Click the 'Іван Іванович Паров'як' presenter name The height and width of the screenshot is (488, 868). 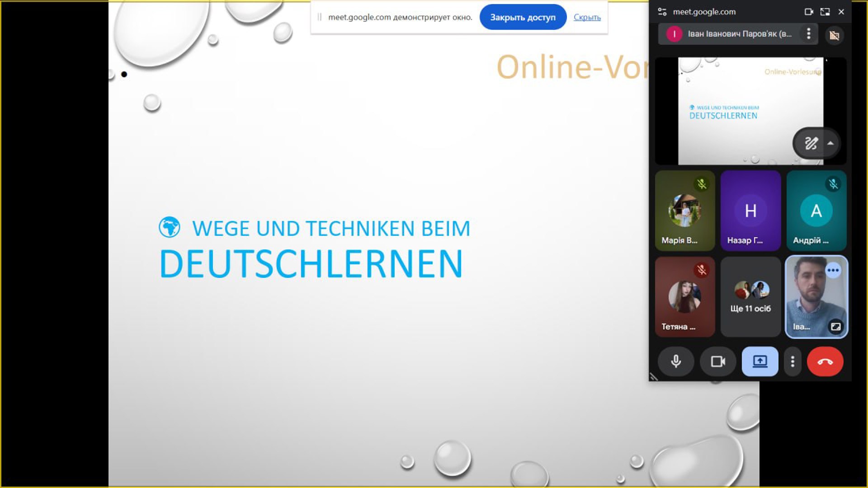coord(740,34)
